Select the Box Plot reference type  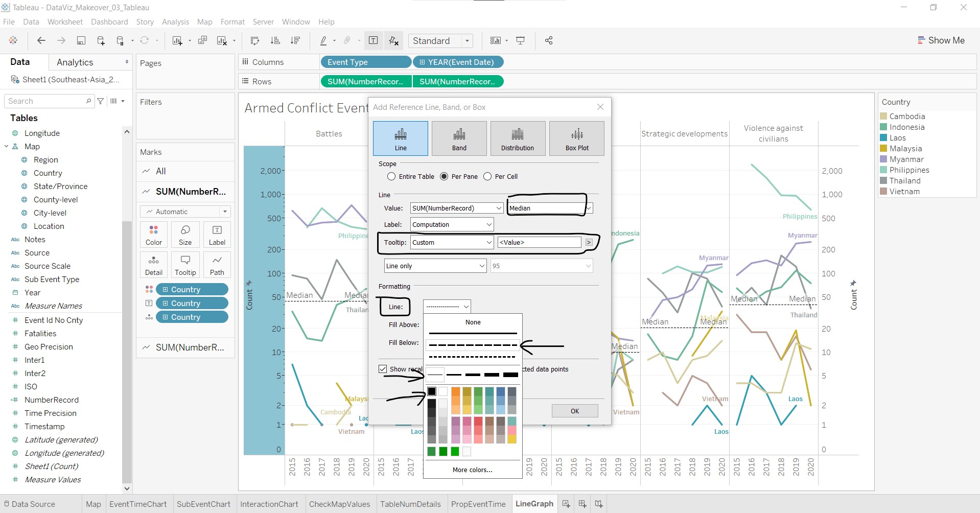pos(576,138)
